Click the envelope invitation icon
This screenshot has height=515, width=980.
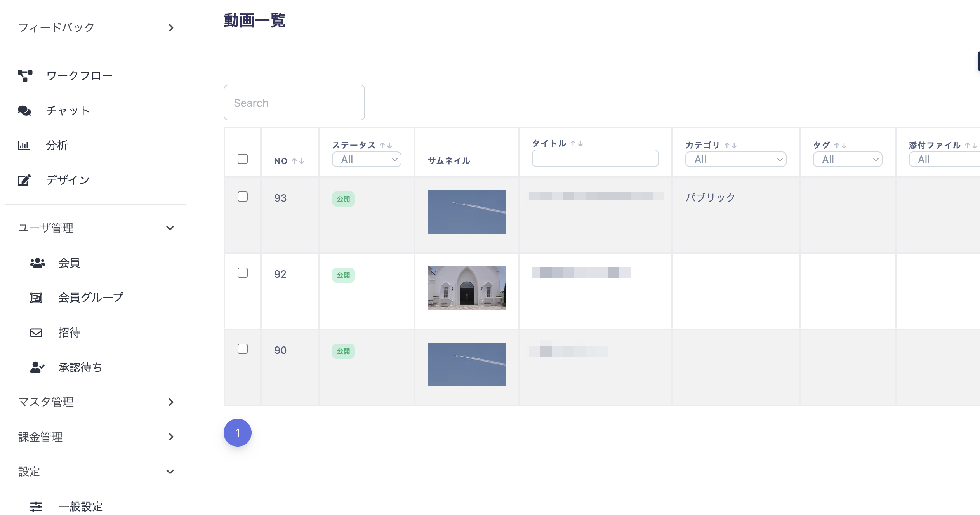(x=36, y=332)
